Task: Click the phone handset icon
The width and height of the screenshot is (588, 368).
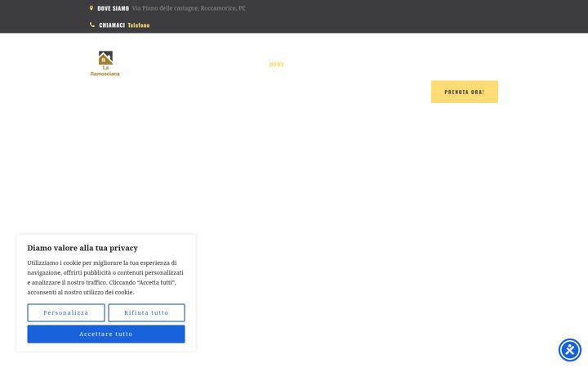Action: (92, 25)
